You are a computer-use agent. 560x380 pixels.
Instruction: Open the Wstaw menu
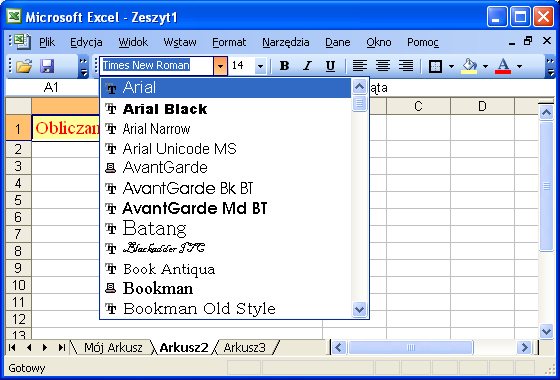[x=180, y=42]
